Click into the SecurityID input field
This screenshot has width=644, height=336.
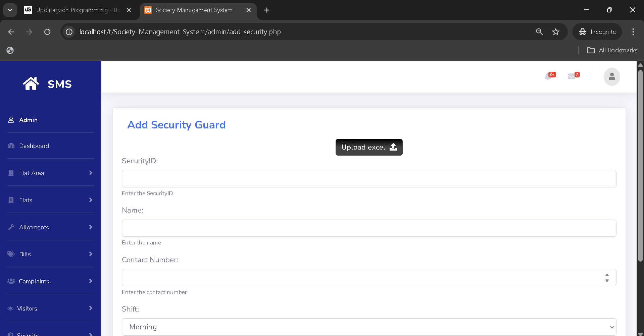pos(368,179)
